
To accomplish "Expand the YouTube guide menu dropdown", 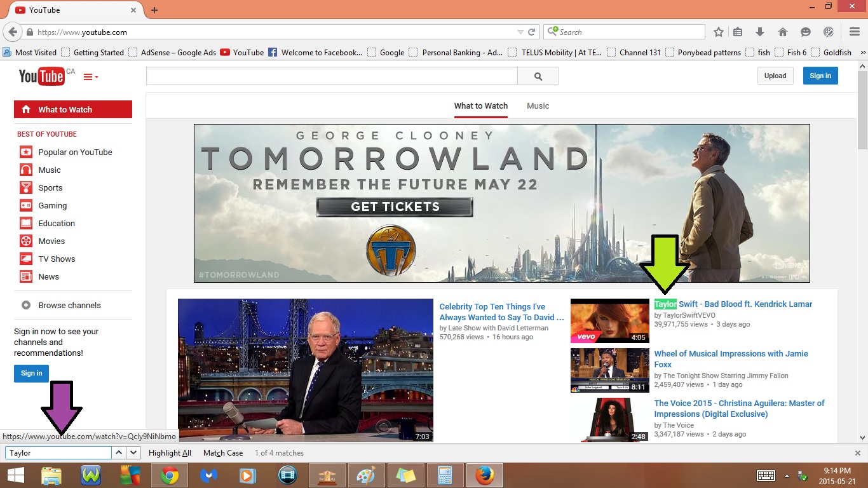I will coord(91,77).
